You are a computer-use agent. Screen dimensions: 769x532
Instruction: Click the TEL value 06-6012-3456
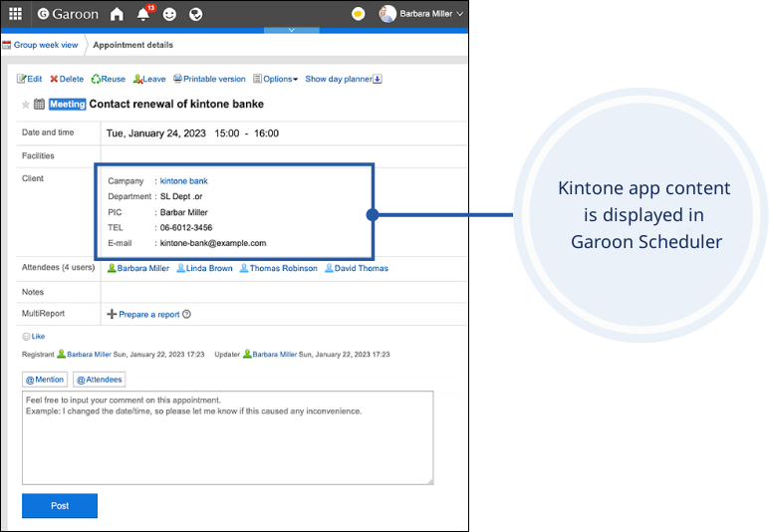coord(186,227)
